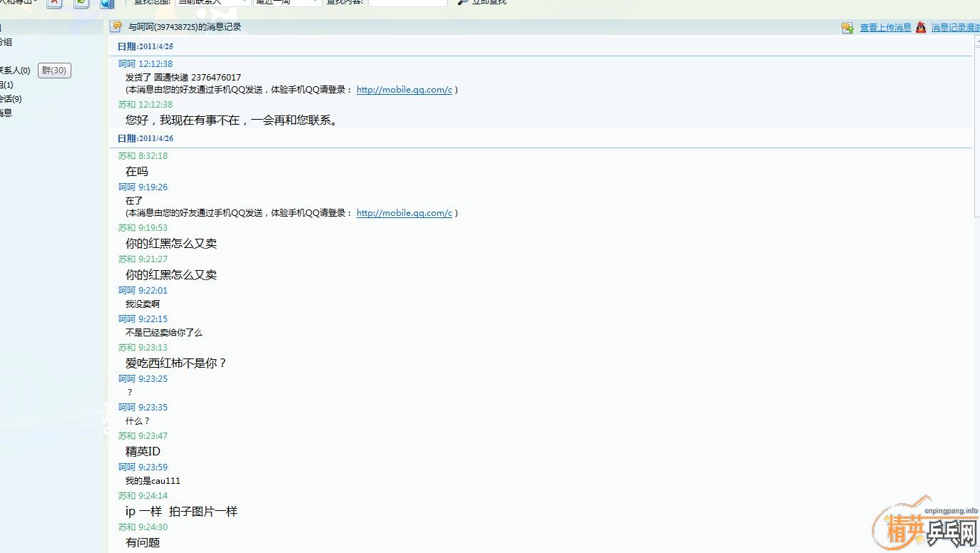Click the blue icon beside the refresh icon
Image resolution: width=980 pixels, height=553 pixels.
pyautogui.click(x=107, y=3)
